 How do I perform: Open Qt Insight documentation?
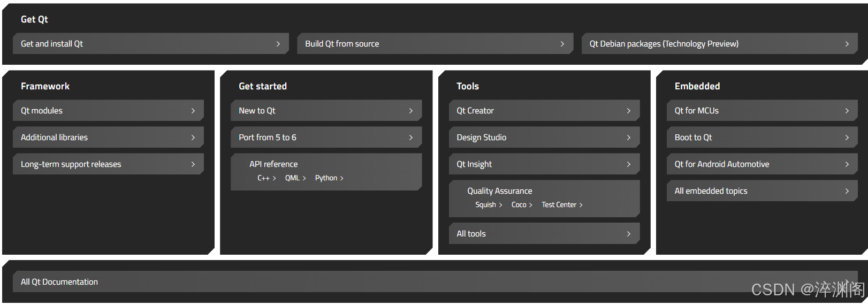point(544,164)
